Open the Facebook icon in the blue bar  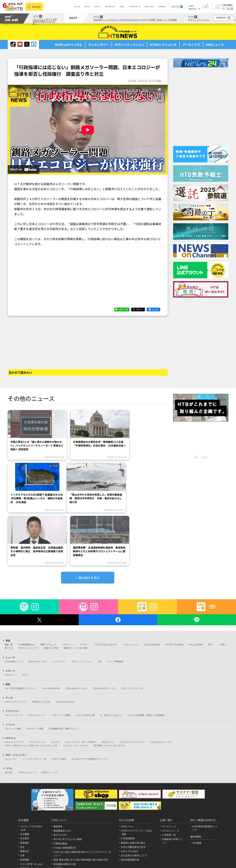[34, 44]
